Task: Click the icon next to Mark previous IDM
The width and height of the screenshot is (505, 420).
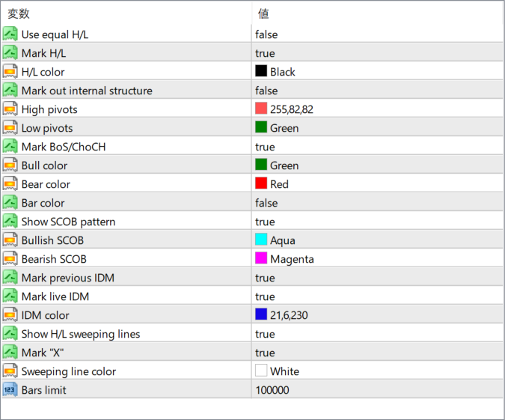Action: click(10, 277)
